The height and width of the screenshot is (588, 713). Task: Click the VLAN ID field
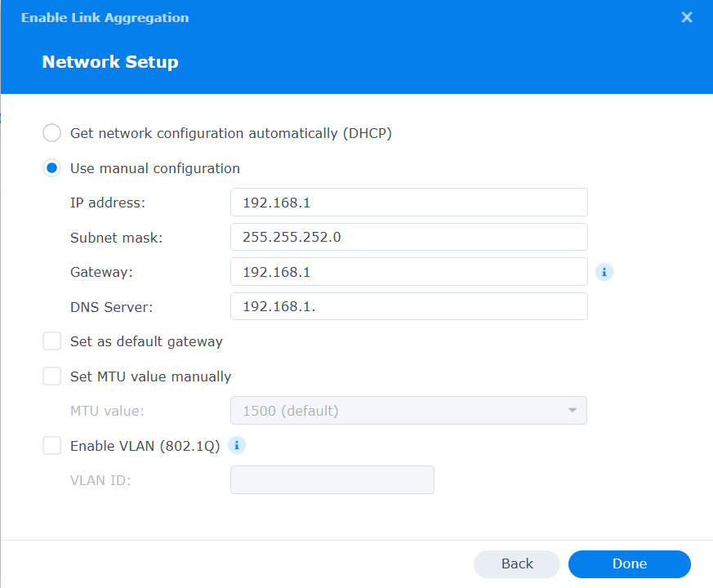(332, 479)
